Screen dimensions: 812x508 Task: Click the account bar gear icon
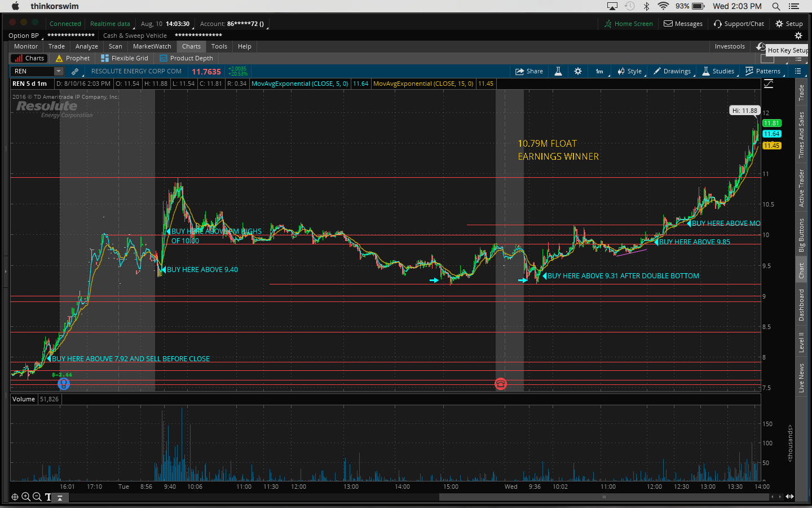tap(798, 36)
